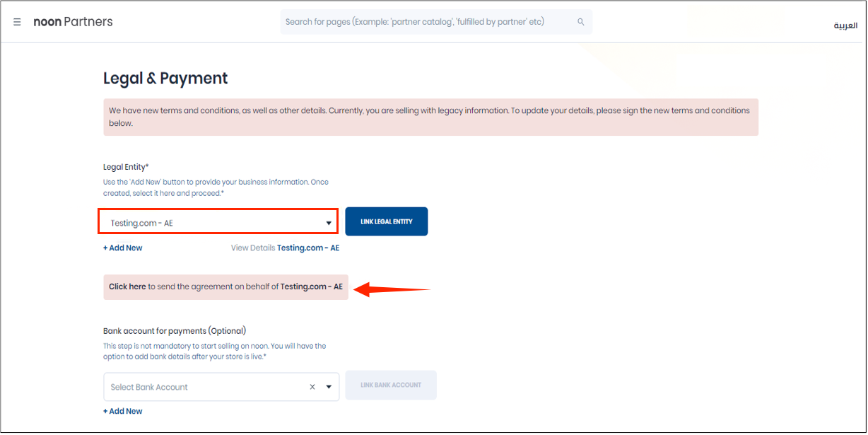The height and width of the screenshot is (435, 868).
Task: Open the Legal Entity dropdown arrow
Action: click(x=329, y=224)
